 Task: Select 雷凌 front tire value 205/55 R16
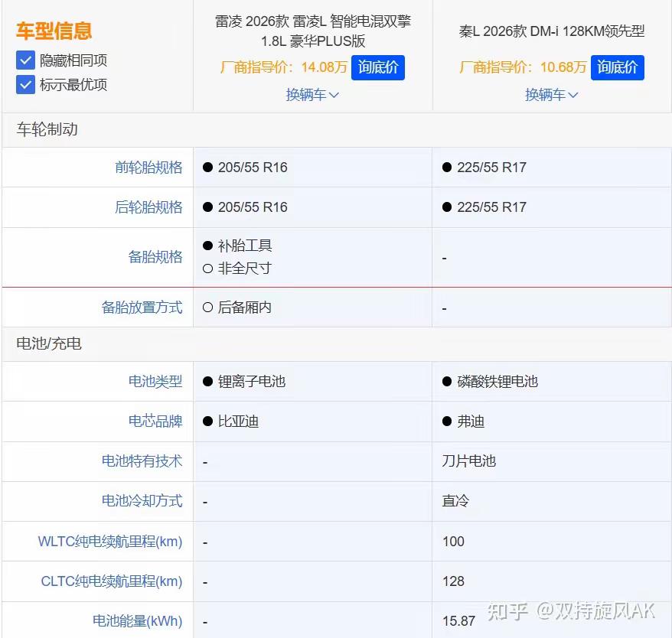point(253,167)
